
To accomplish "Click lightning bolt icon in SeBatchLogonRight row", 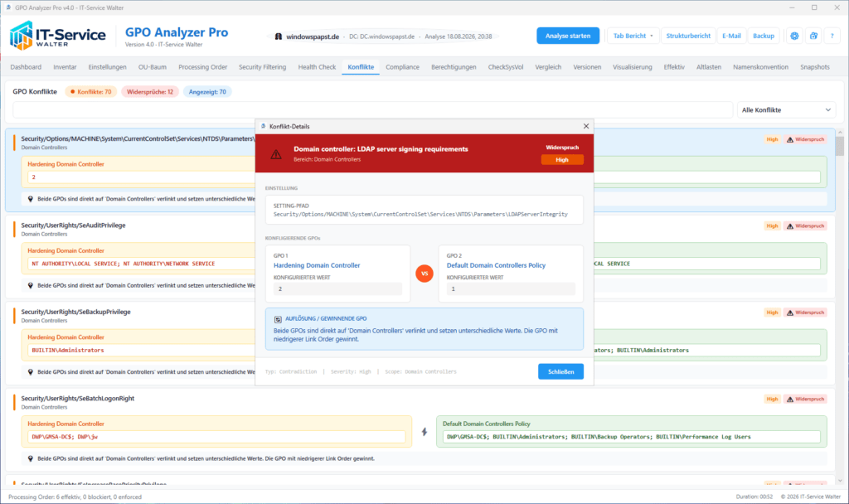I will tap(424, 431).
